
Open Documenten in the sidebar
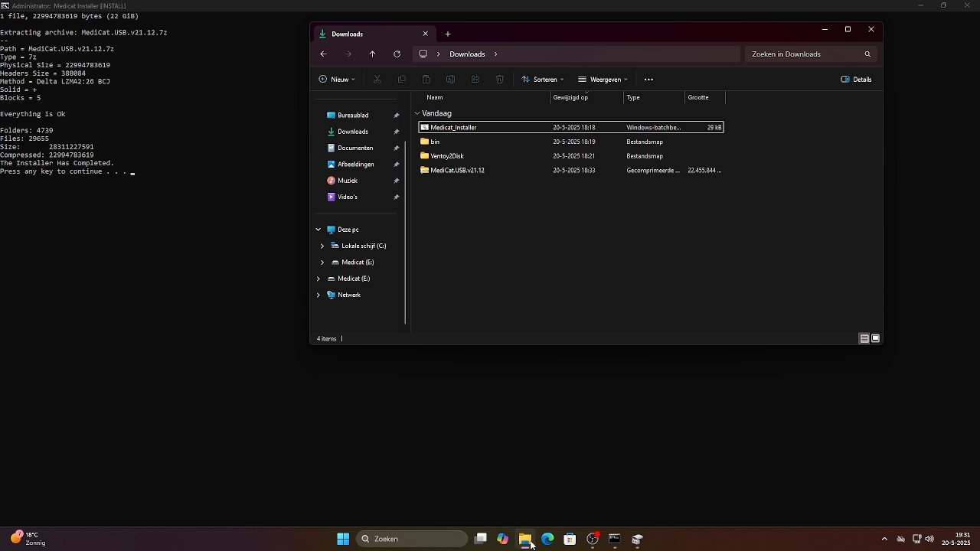tap(354, 148)
